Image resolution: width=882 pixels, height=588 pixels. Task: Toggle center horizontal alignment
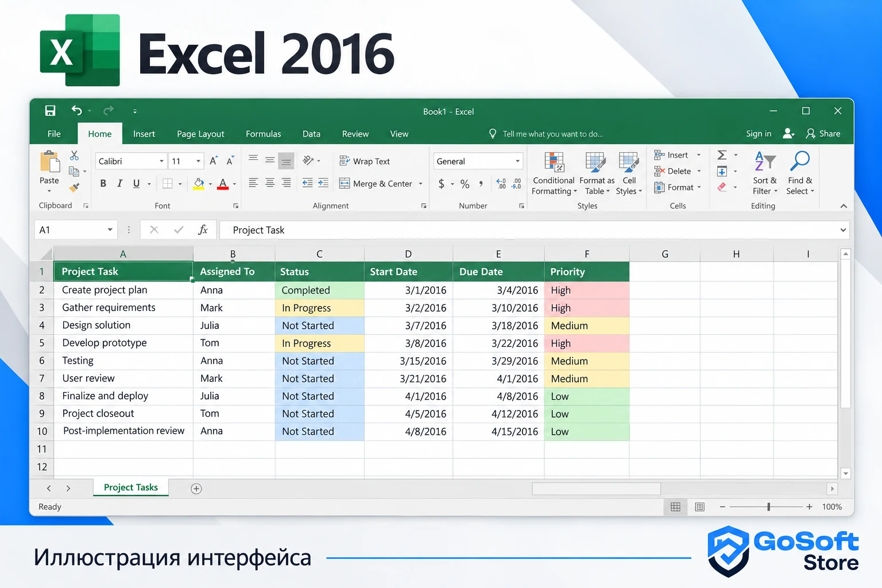coord(270,183)
